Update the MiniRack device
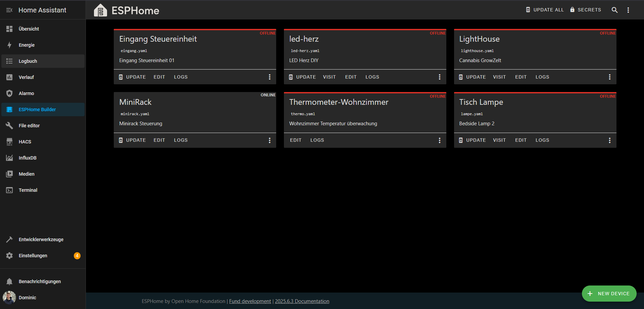The image size is (644, 309). click(x=133, y=140)
